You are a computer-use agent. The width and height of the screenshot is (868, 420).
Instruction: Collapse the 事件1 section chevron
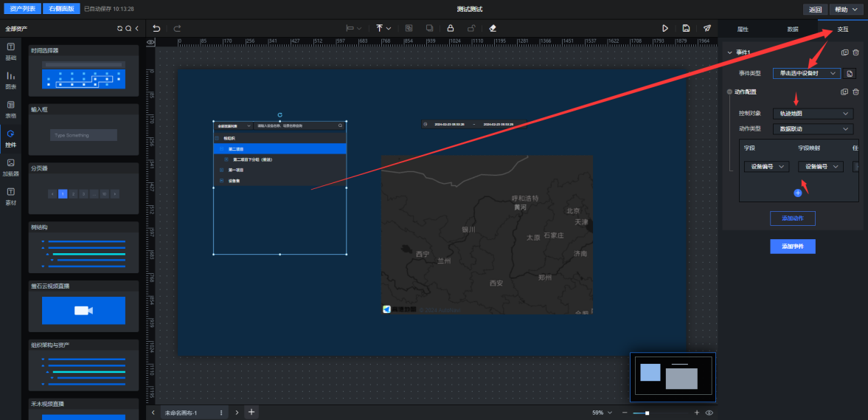click(729, 52)
